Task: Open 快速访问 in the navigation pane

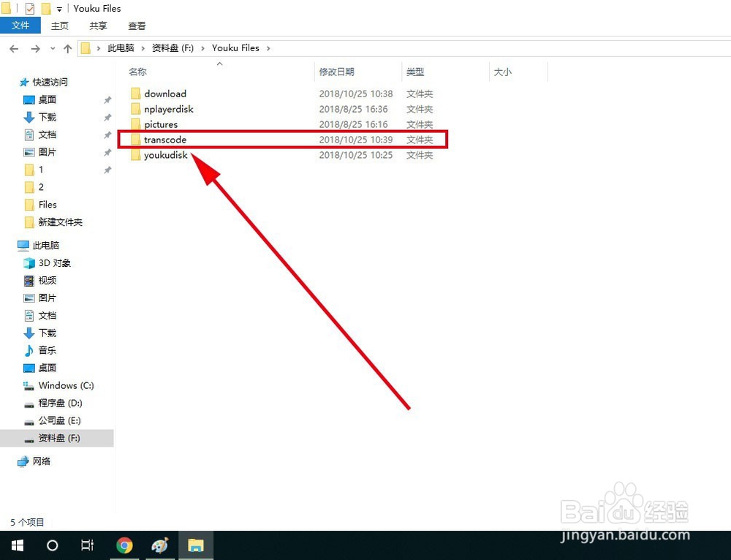Action: point(50,82)
